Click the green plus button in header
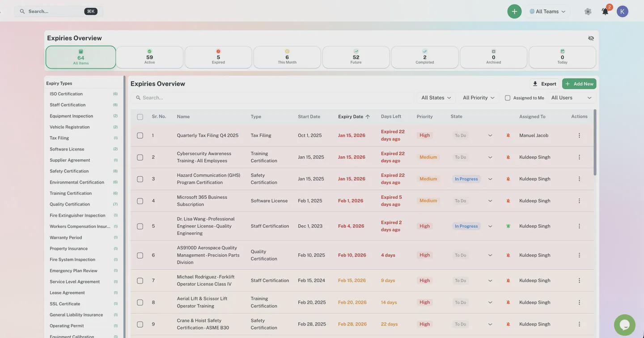 click(x=514, y=11)
